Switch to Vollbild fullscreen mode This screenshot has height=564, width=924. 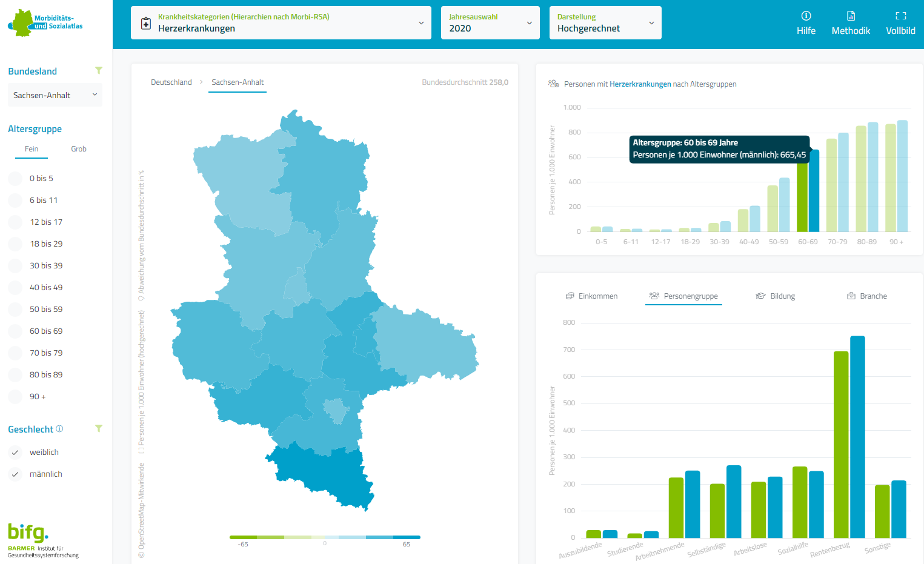[x=900, y=16]
